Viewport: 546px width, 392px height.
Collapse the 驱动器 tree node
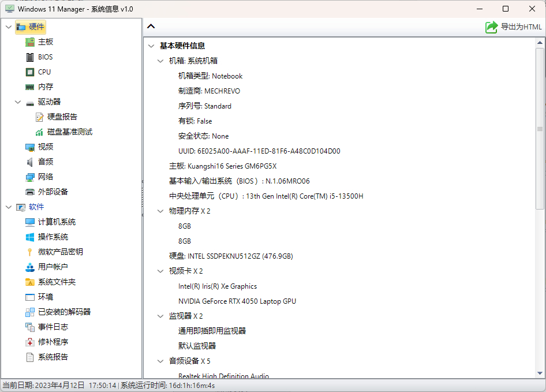pyautogui.click(x=18, y=102)
